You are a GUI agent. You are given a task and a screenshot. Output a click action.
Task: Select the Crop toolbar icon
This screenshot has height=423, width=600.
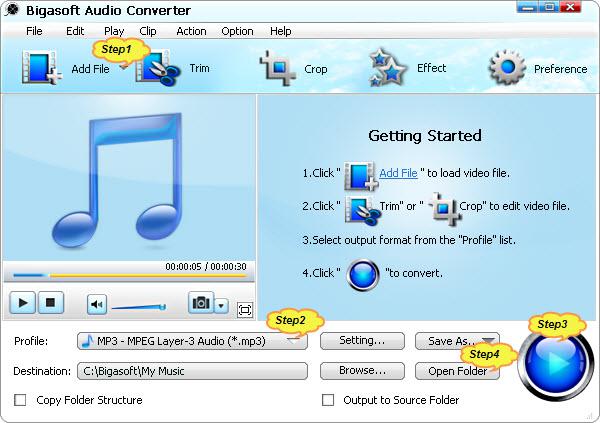[x=278, y=68]
